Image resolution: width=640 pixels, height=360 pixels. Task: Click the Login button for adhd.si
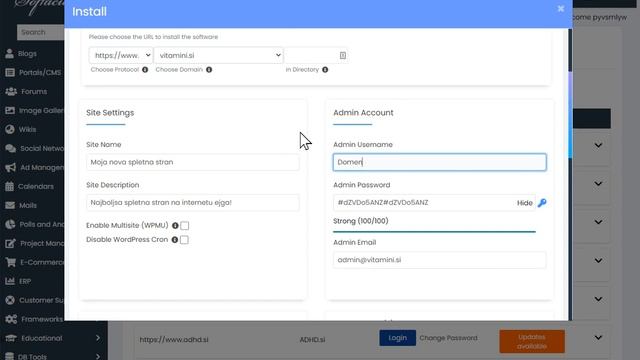click(x=398, y=338)
